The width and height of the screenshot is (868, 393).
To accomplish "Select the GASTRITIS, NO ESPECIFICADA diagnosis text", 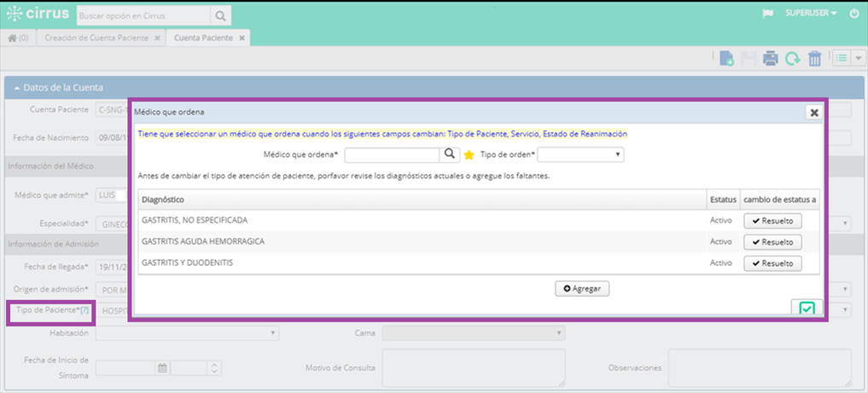I will [x=195, y=220].
